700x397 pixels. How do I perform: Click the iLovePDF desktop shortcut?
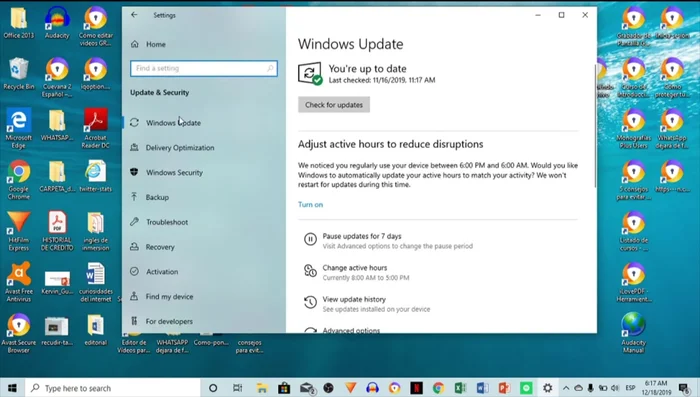pyautogui.click(x=633, y=282)
